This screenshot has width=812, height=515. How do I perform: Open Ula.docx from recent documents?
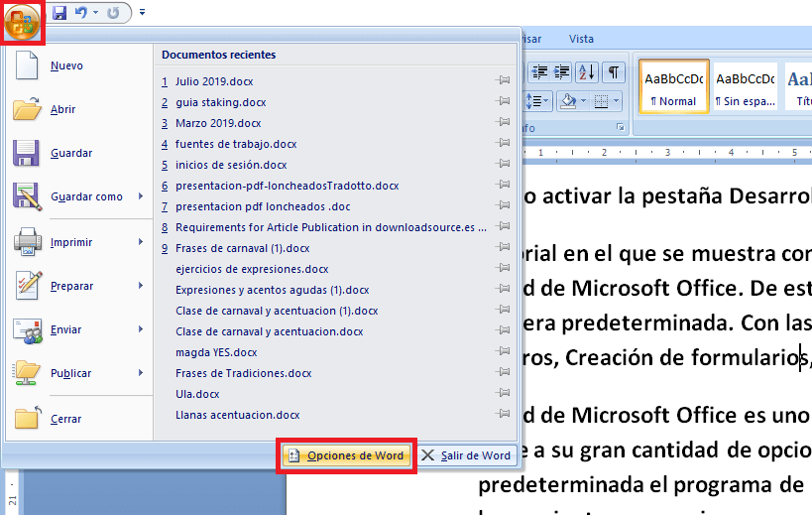(x=197, y=394)
